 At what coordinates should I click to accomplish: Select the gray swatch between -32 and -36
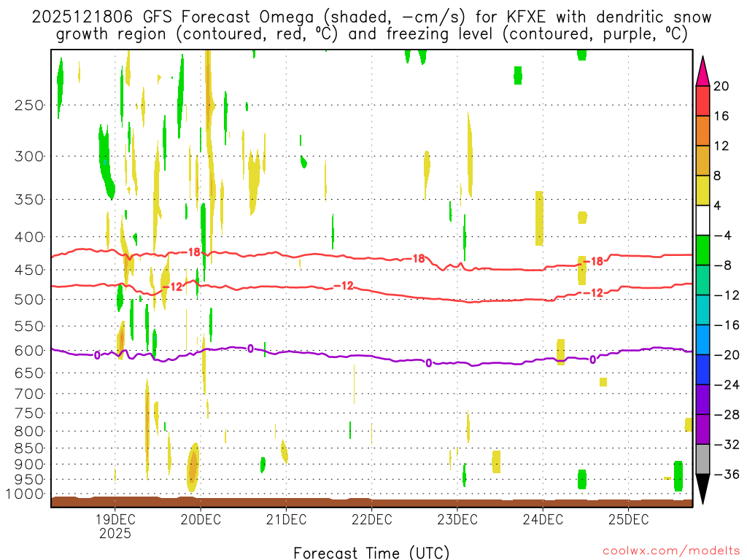pyautogui.click(x=703, y=459)
